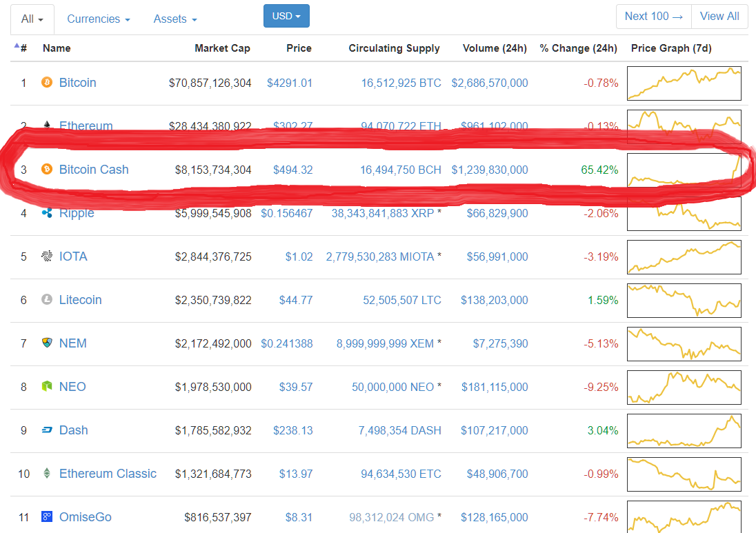Click the Ethereum Classic logo icon
The image size is (756, 533).
(46, 474)
